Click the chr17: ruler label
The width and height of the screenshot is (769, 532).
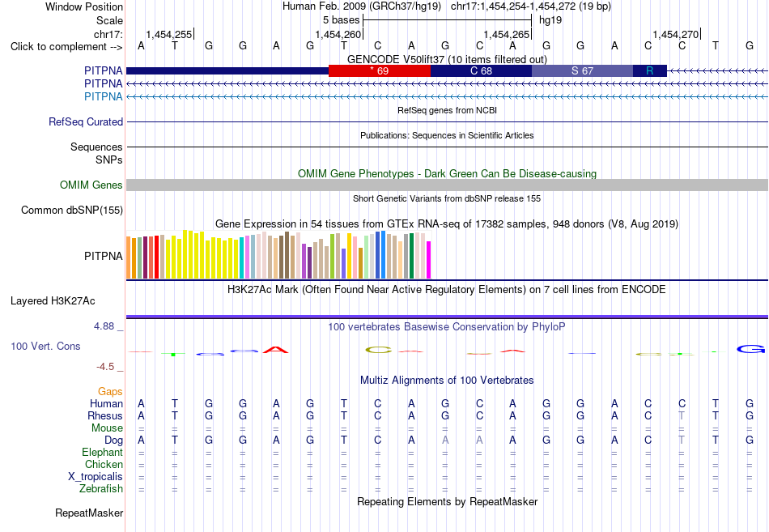[108, 34]
